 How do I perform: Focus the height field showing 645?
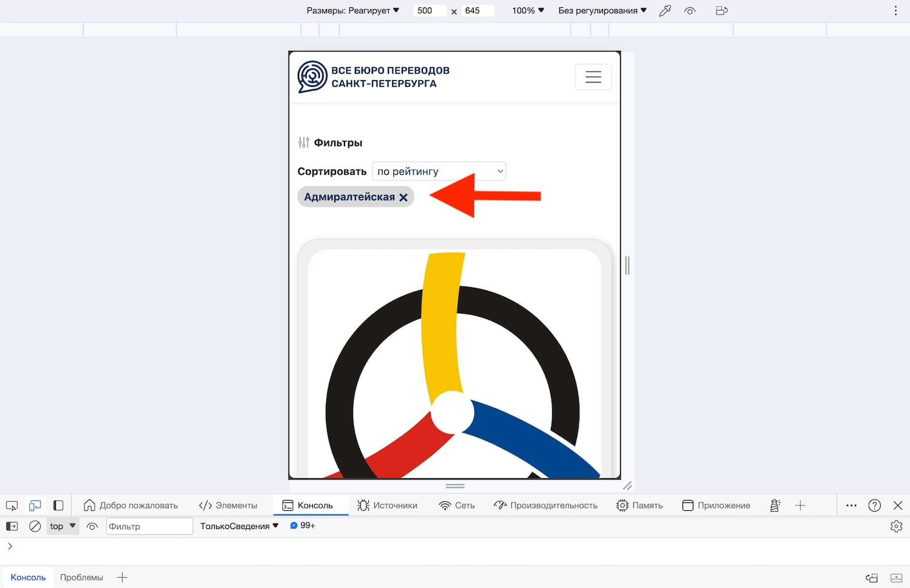click(477, 10)
